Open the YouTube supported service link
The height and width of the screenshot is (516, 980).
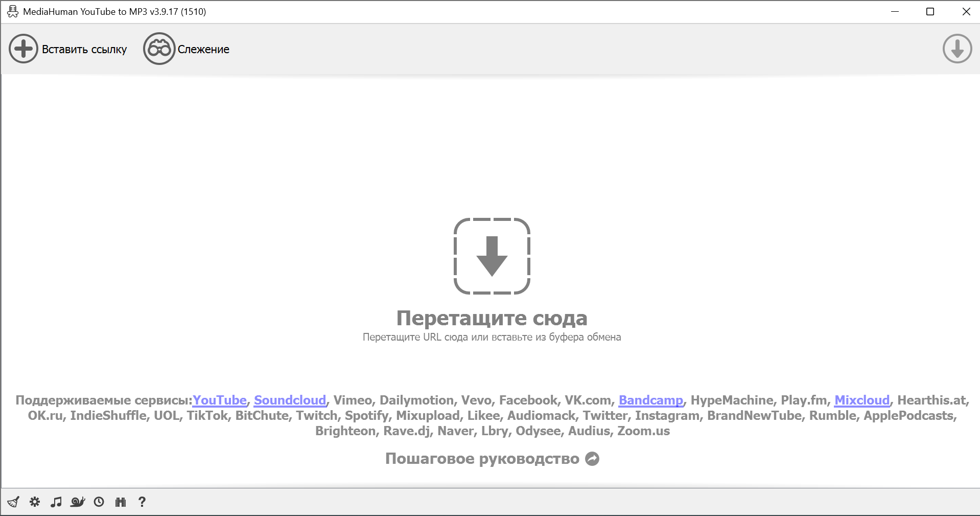[220, 400]
